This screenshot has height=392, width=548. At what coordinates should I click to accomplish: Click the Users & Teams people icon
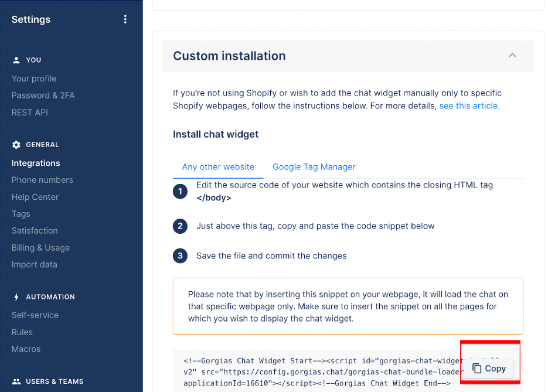coord(16,381)
